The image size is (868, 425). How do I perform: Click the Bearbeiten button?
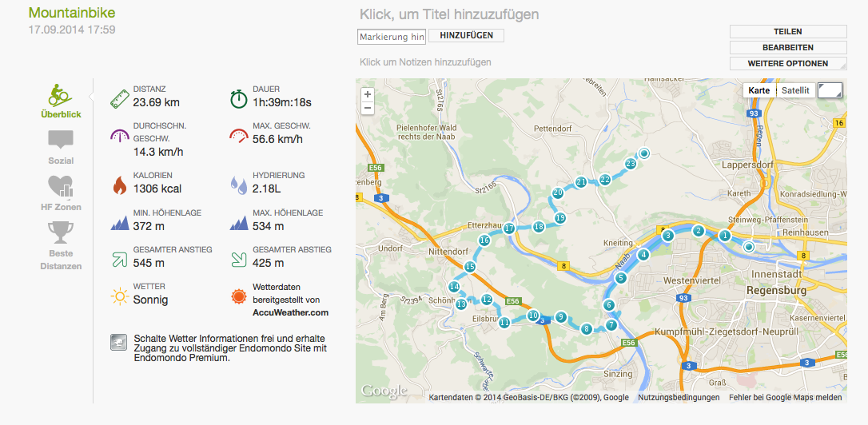pyautogui.click(x=788, y=48)
